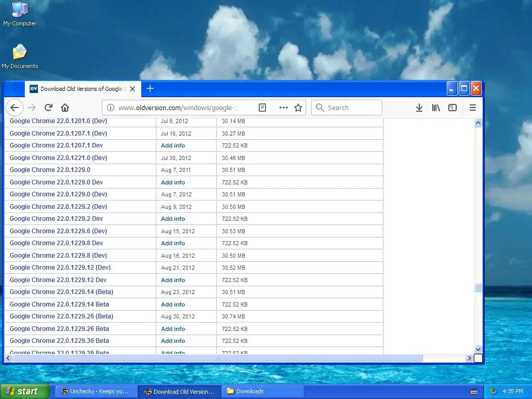Screen dimensions: 532x399
Task: Open a new tab with plus button
Action: pos(150,88)
